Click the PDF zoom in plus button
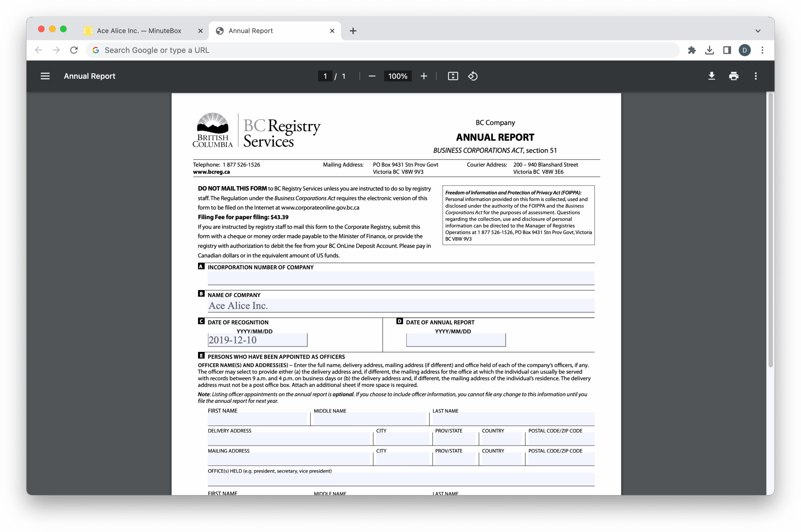 tap(424, 76)
